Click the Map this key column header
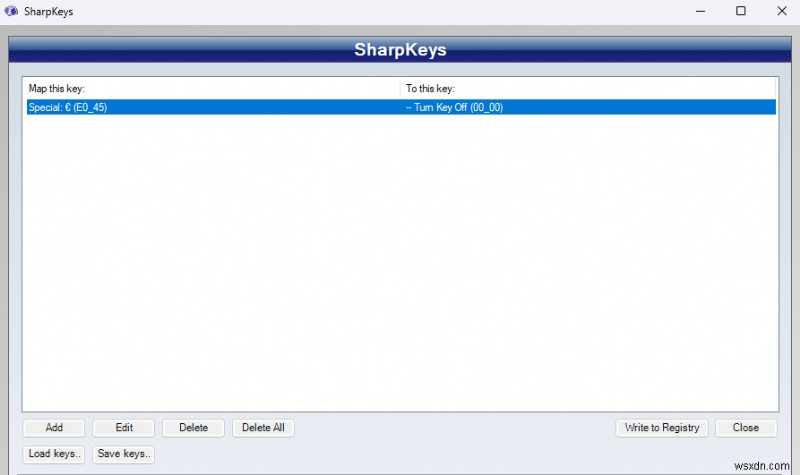800x475 pixels. click(213, 88)
